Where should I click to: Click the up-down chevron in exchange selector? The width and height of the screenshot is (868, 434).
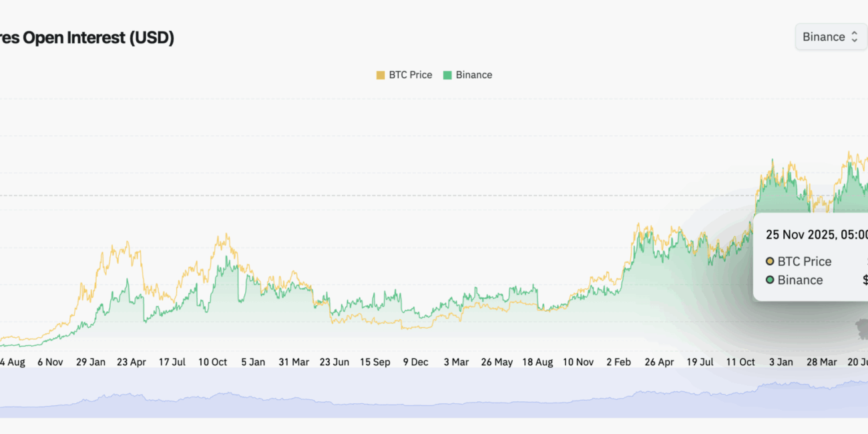[x=854, y=37]
